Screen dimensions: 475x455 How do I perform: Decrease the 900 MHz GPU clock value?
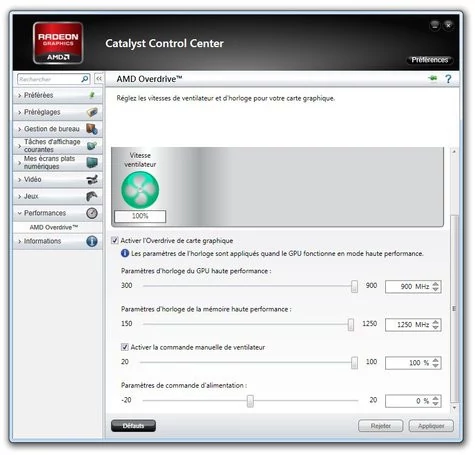click(436, 289)
